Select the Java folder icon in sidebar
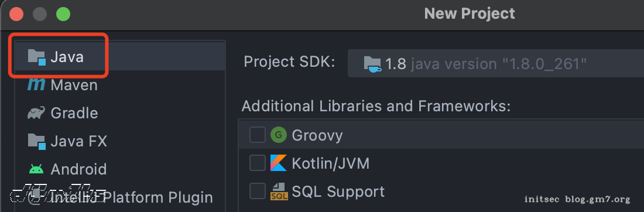The image size is (644, 212). point(36,57)
